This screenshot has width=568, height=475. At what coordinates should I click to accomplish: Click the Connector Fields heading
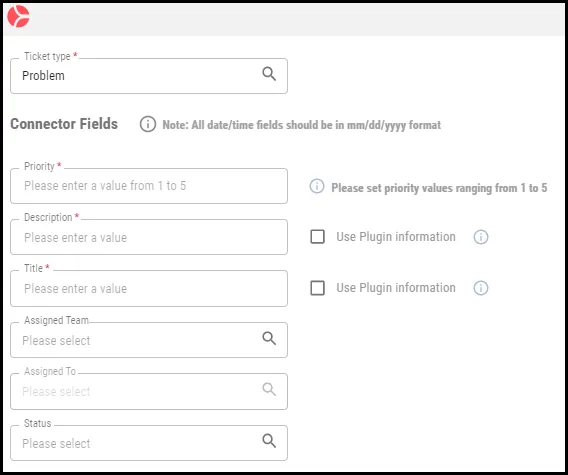coord(64,124)
